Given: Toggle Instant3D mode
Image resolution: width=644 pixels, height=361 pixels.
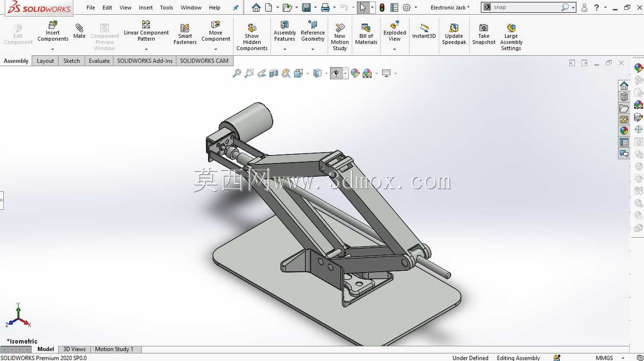Looking at the screenshot, I should click(424, 31).
